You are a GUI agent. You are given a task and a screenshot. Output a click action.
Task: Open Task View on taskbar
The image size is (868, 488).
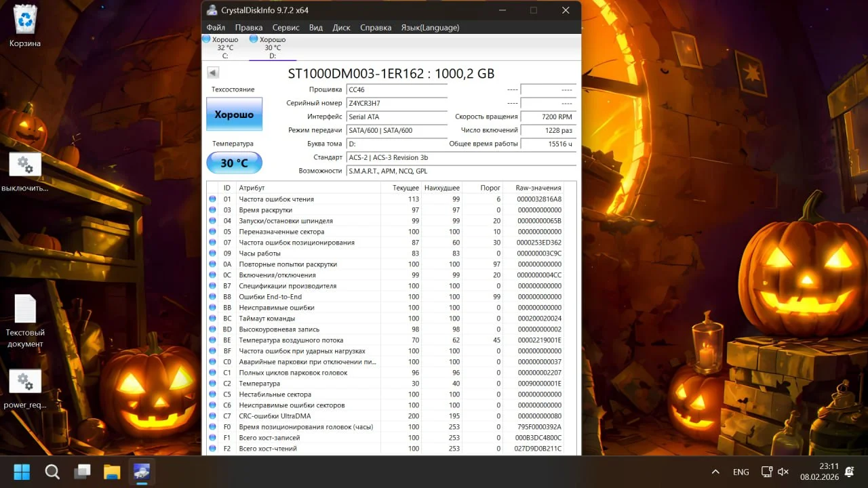click(x=82, y=472)
